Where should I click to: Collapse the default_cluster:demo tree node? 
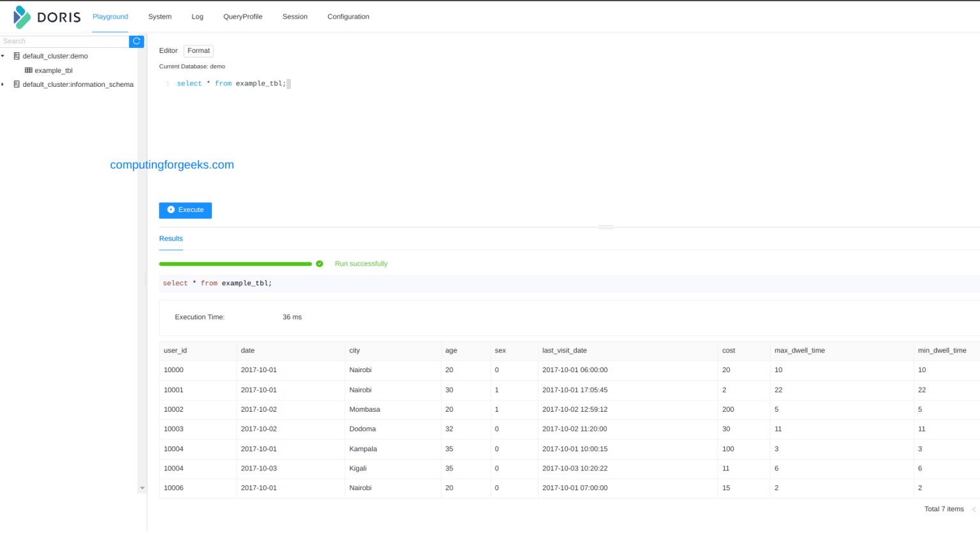tap(3, 56)
